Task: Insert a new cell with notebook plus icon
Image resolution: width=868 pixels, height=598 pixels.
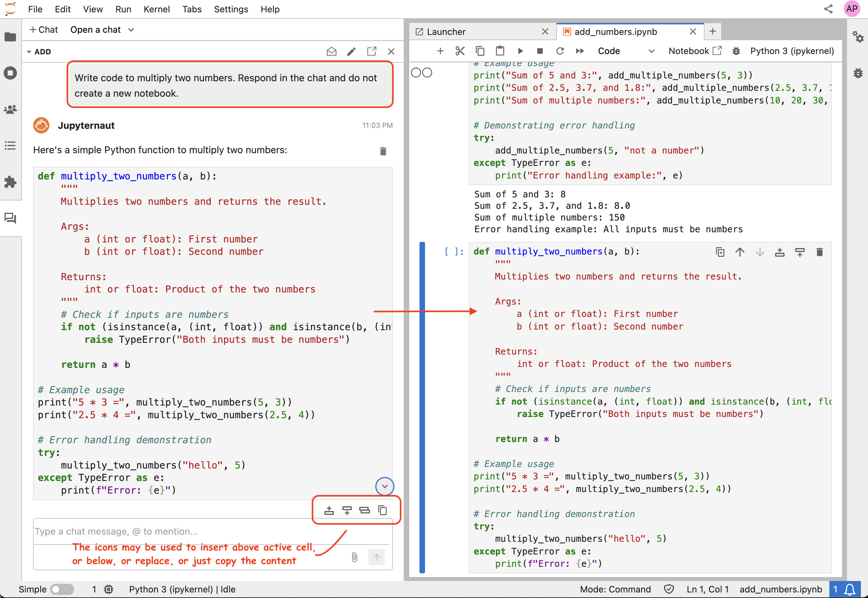Action: [440, 51]
